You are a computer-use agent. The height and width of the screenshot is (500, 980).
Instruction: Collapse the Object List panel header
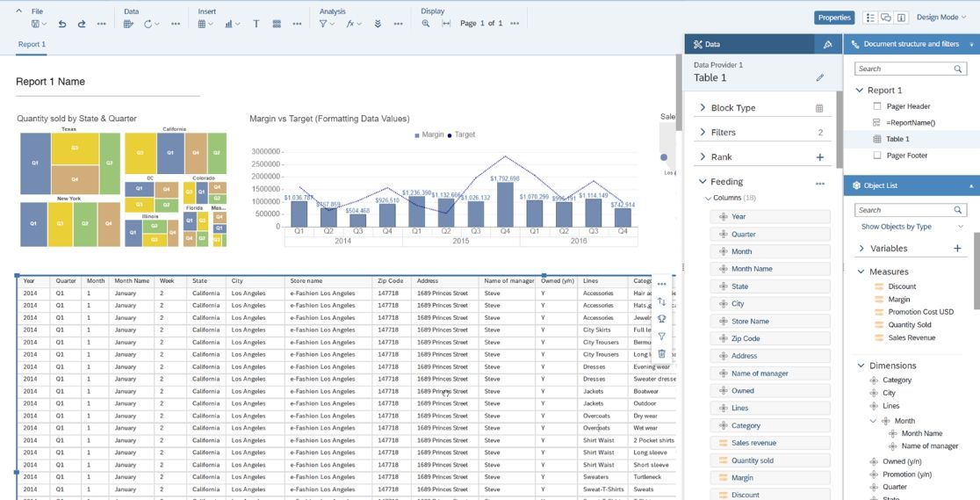coord(971,186)
